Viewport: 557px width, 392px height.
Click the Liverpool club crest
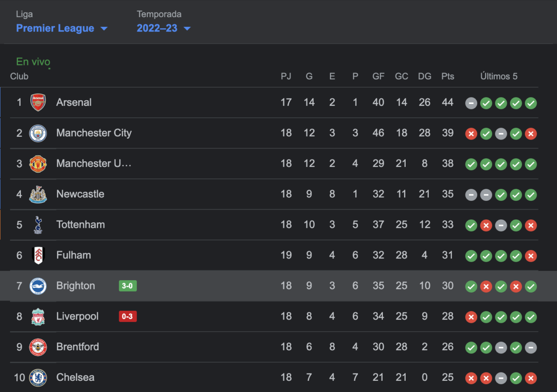tap(38, 317)
